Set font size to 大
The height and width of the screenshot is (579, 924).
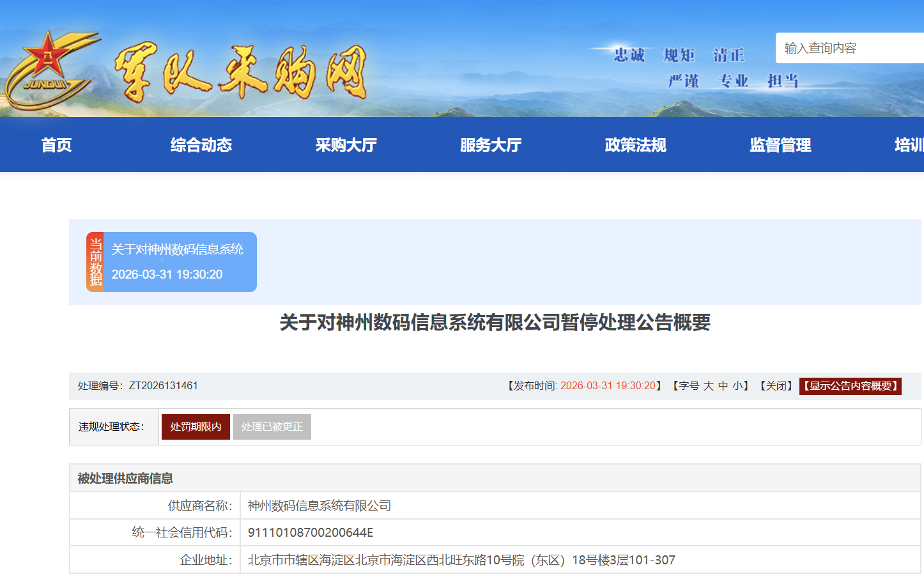[708, 386]
